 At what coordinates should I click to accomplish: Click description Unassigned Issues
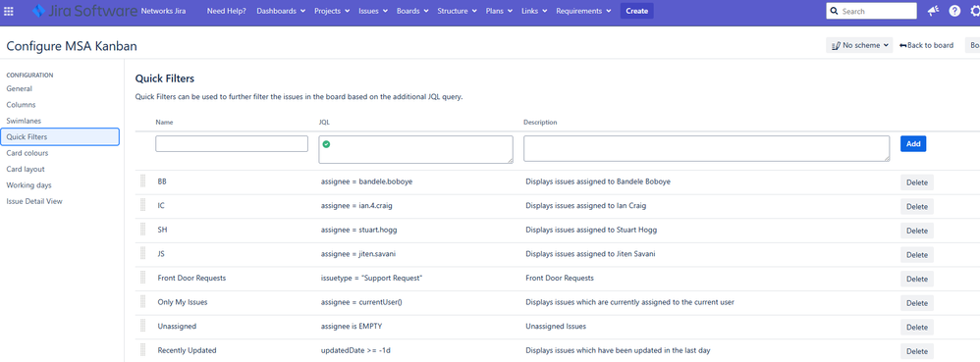(x=556, y=327)
